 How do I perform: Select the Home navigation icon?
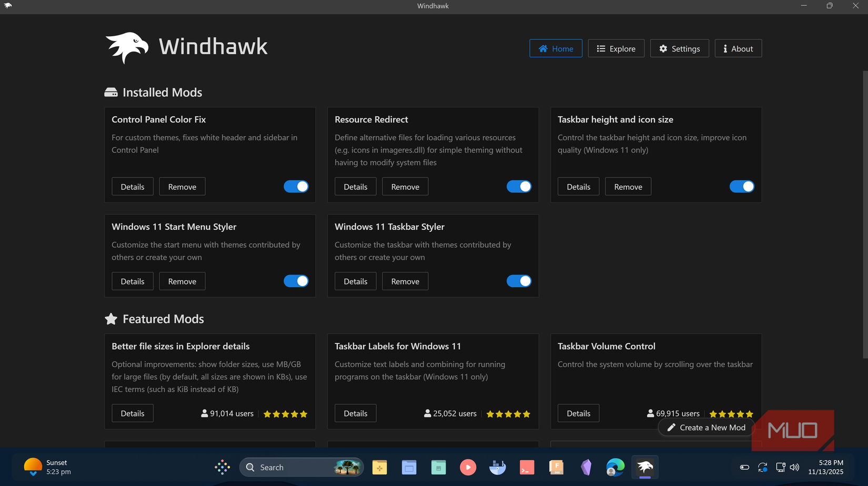pyautogui.click(x=543, y=48)
